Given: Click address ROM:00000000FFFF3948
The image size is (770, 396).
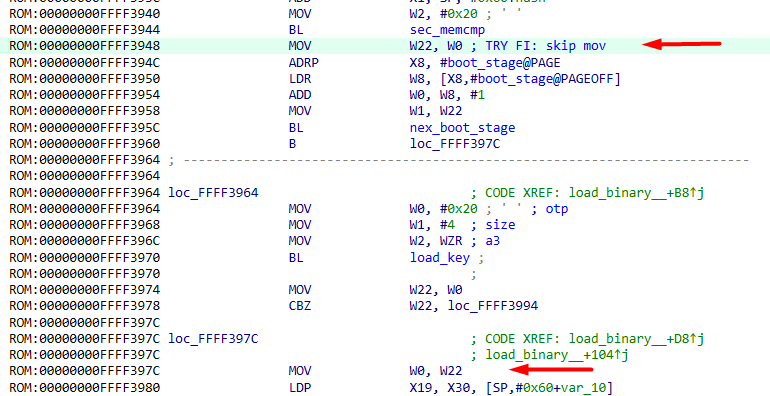Looking at the screenshot, I should tap(84, 46).
